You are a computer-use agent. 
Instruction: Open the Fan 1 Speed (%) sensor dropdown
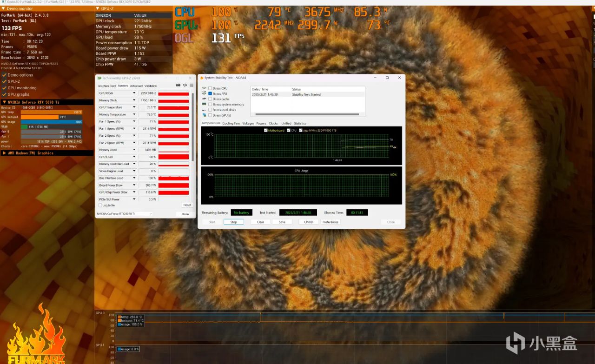click(134, 121)
